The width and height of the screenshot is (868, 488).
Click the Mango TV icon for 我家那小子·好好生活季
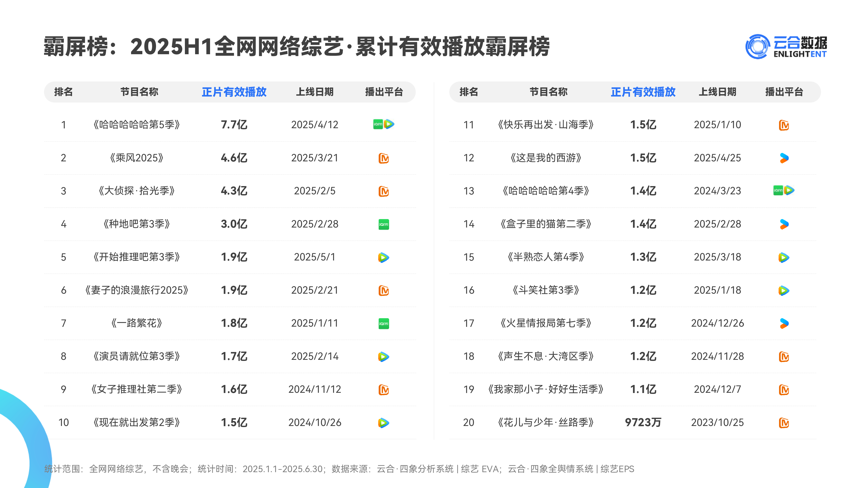(x=784, y=390)
